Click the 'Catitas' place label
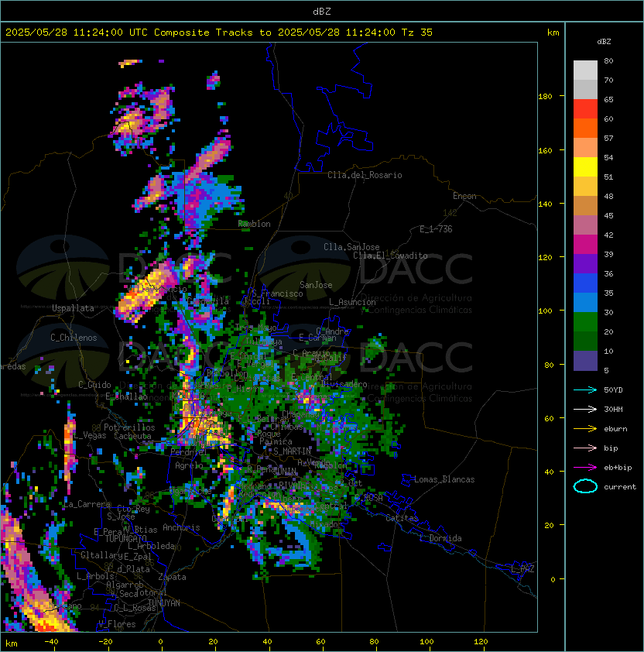Viewport: 644px width, 652px height. (402, 518)
